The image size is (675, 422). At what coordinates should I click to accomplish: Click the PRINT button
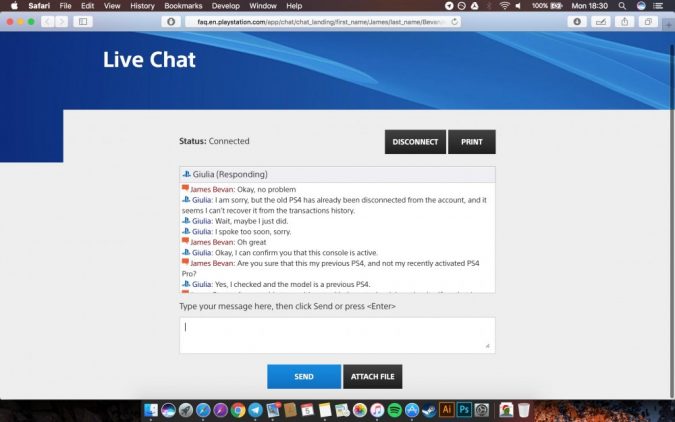[x=471, y=142]
